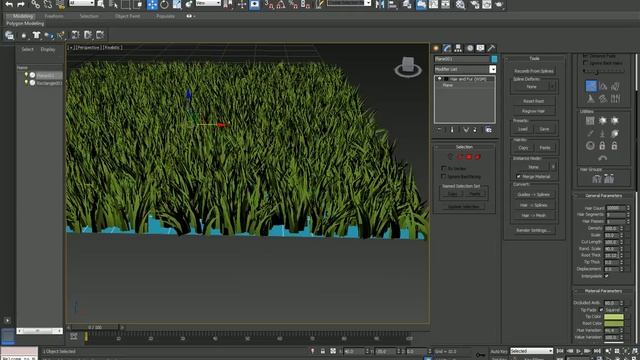Click the lock icon in Utilities
The image size is (640, 360).
click(x=602, y=145)
